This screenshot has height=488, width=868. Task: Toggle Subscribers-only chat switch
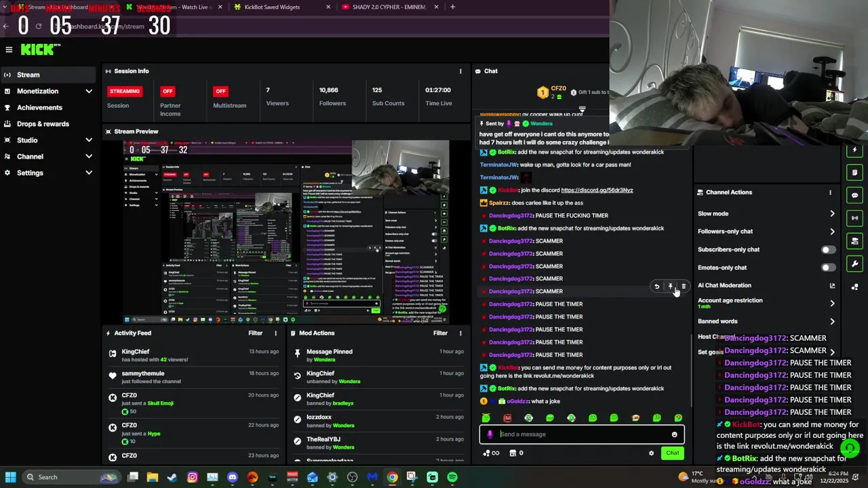click(x=828, y=249)
